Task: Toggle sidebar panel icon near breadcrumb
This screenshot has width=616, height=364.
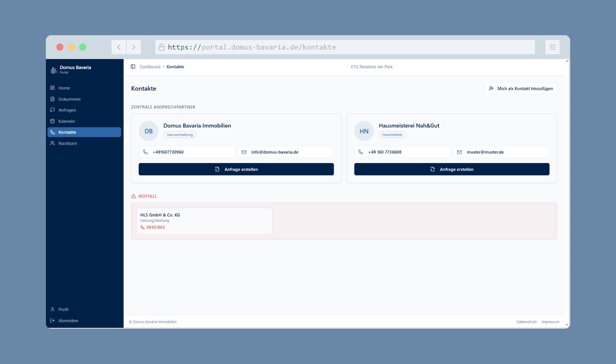Action: 133,67
